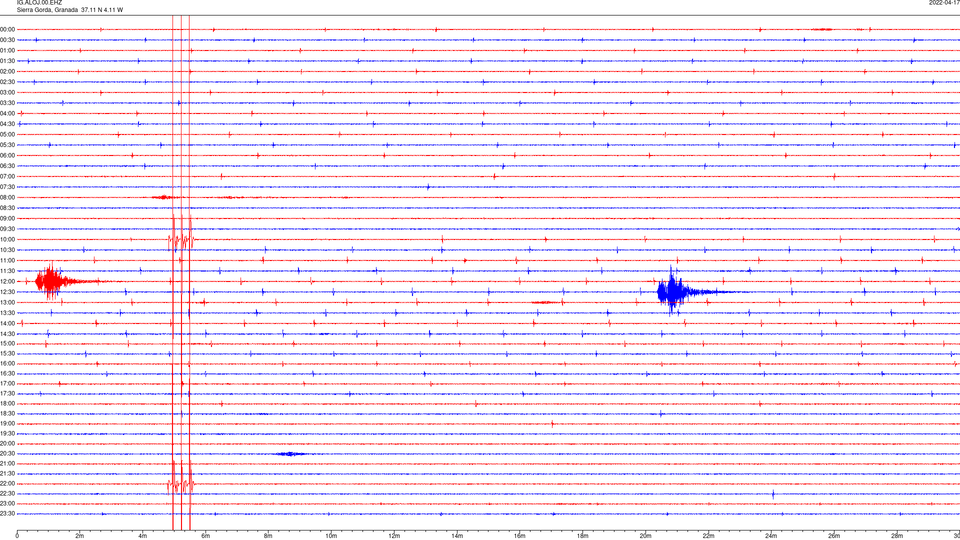Select the 19:00 time label
960x540 pixels.
[7, 423]
